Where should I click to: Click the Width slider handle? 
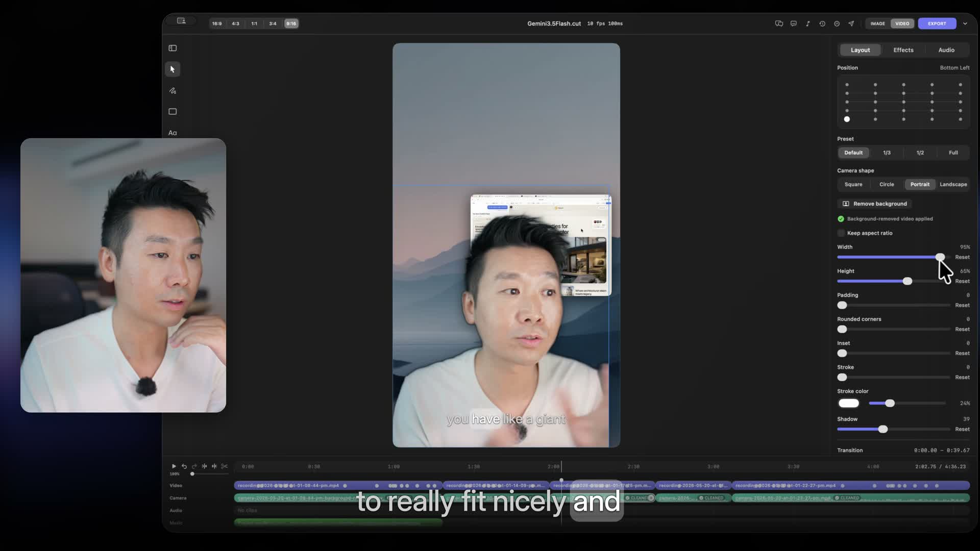click(940, 257)
